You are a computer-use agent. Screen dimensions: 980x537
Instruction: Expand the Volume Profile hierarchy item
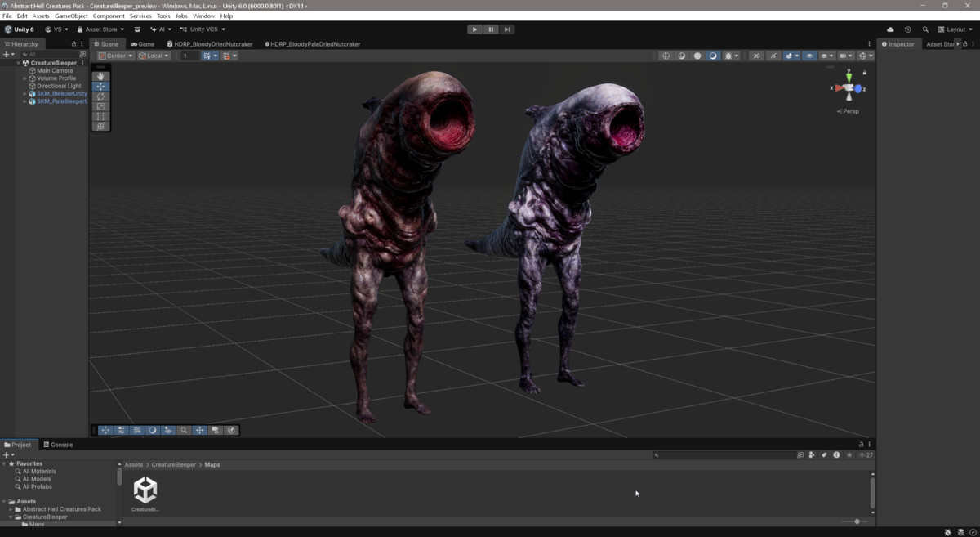(24, 78)
